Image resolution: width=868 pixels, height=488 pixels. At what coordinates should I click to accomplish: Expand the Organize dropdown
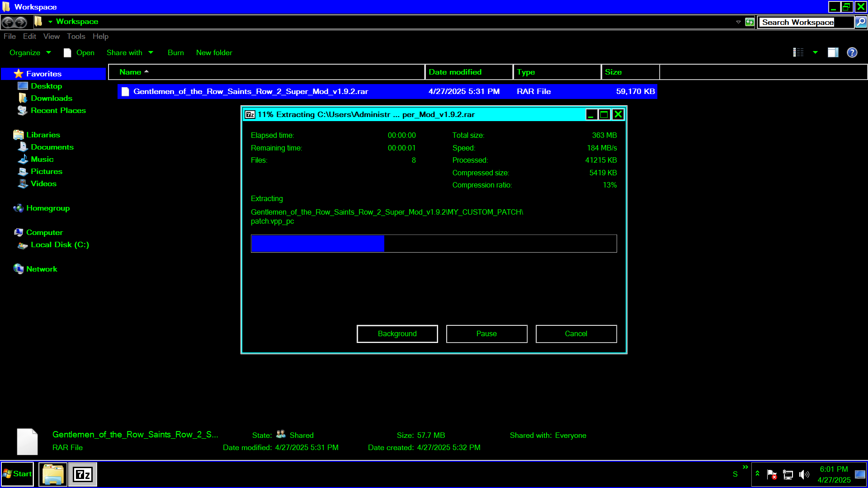click(x=30, y=52)
